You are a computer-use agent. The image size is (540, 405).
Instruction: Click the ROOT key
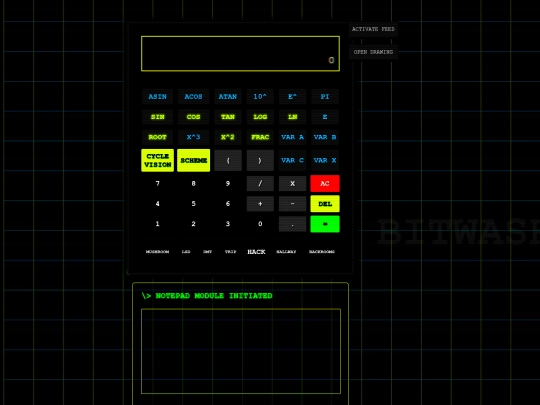point(157,137)
